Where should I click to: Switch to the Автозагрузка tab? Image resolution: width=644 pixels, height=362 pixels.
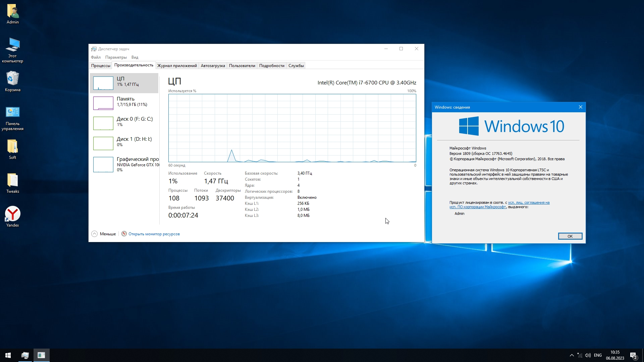click(213, 66)
